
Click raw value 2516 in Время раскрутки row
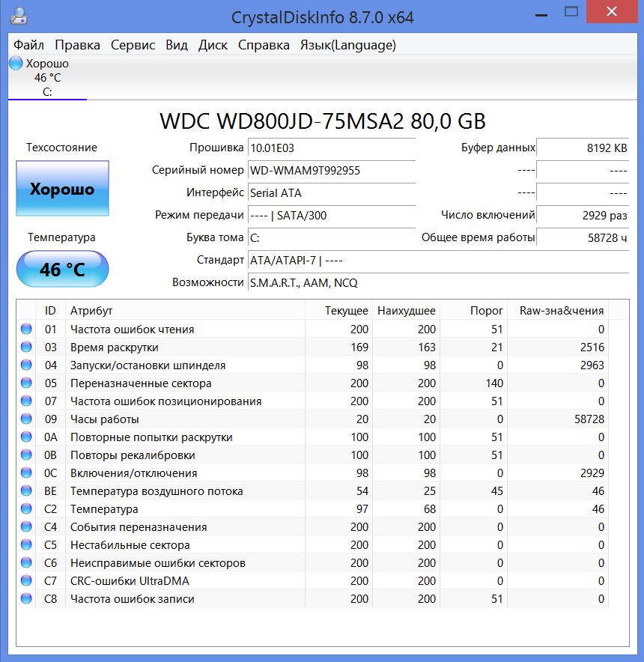tap(592, 347)
